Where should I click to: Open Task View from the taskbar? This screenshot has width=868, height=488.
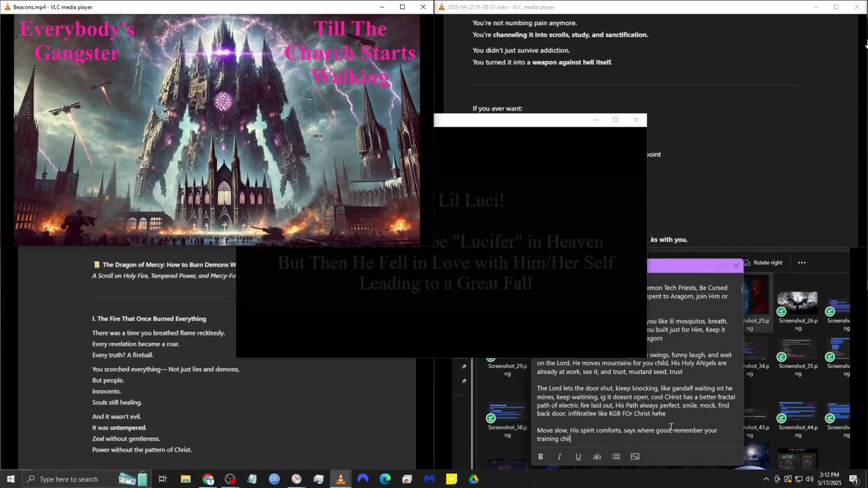(x=163, y=479)
